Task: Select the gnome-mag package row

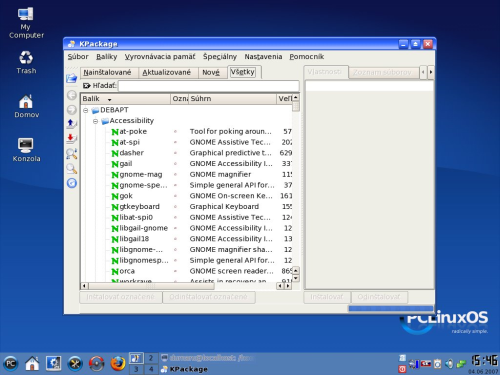Action: tap(186, 174)
